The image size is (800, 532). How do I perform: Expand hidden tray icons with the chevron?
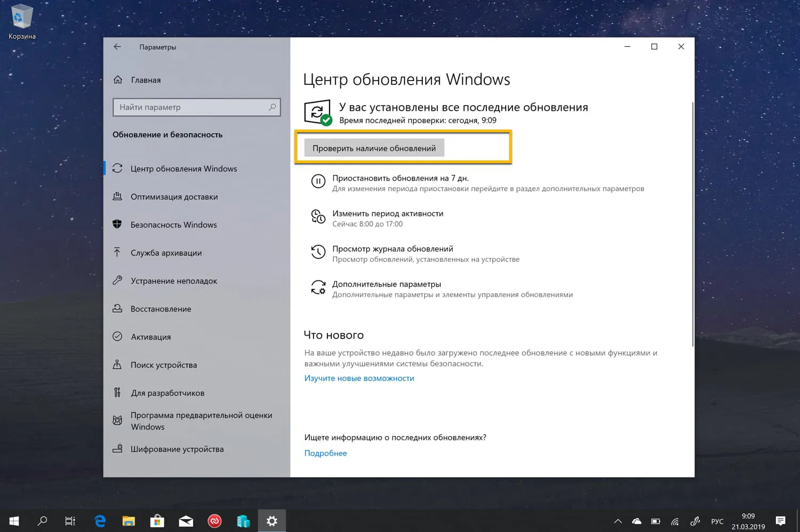pos(617,521)
